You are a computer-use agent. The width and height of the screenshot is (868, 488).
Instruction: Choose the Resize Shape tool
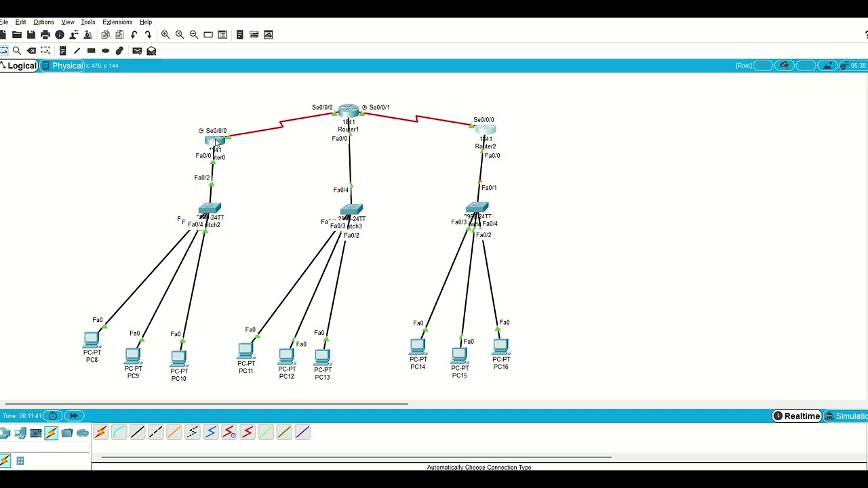point(45,51)
